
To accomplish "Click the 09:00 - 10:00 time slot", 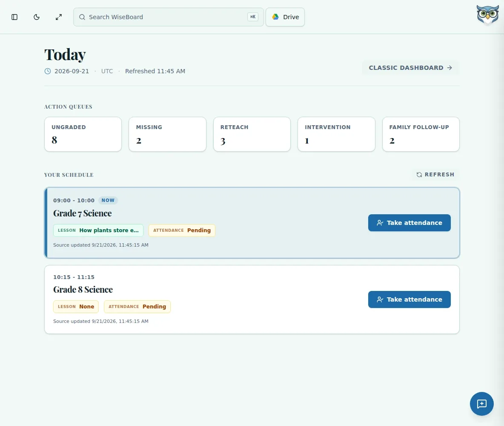I will [74, 201].
